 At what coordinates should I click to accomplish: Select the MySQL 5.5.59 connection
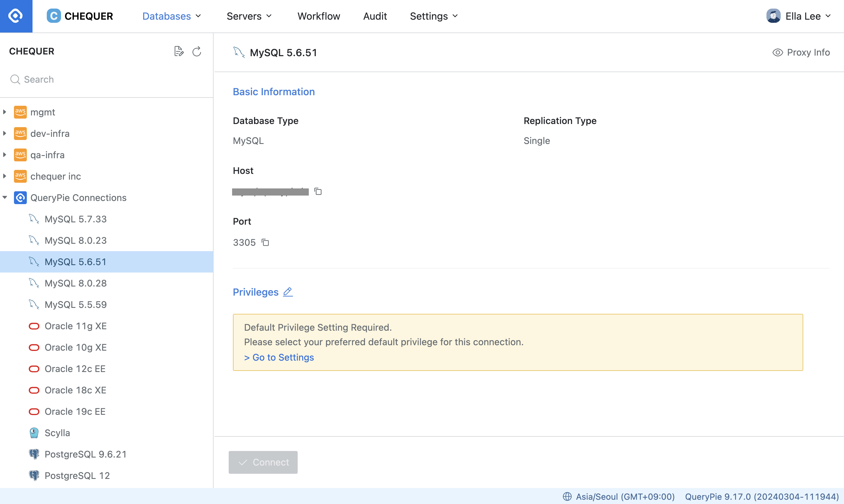pyautogui.click(x=107, y=305)
